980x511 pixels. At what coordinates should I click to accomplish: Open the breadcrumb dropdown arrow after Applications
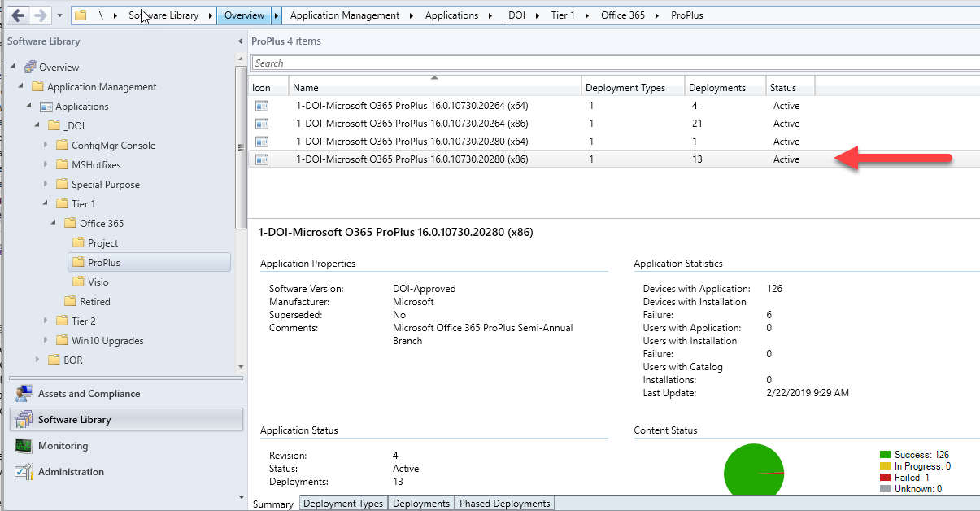[490, 15]
